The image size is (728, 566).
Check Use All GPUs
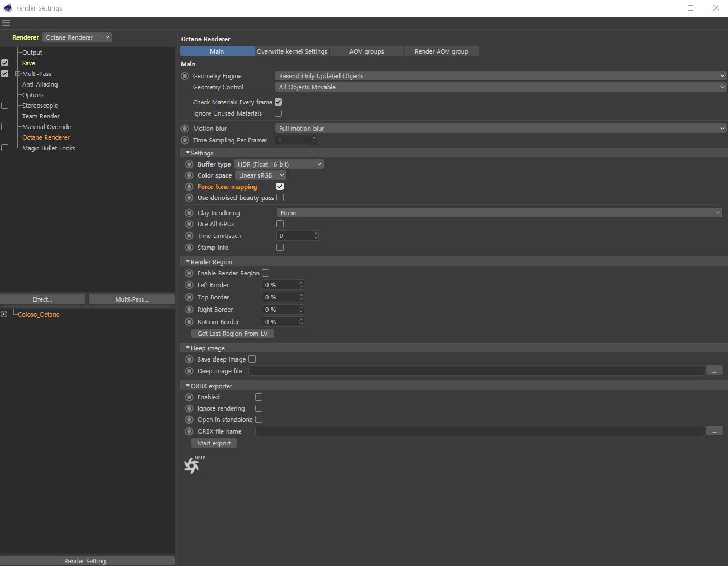(x=280, y=224)
